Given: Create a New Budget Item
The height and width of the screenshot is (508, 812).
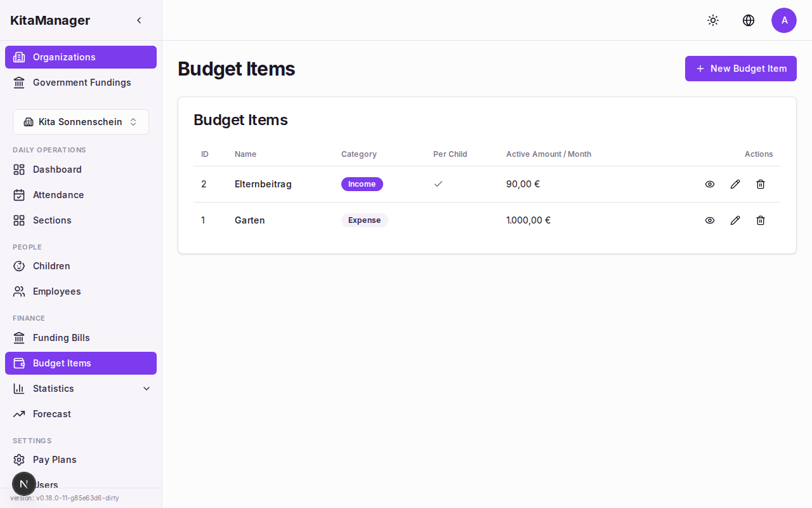Looking at the screenshot, I should point(740,69).
